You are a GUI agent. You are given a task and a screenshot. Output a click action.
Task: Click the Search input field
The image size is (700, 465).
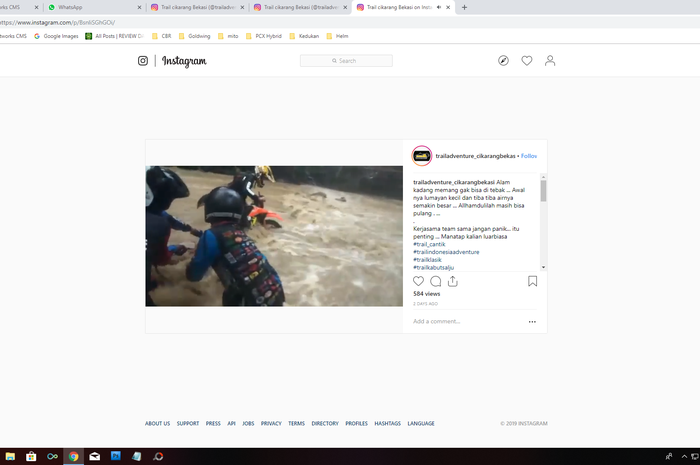click(346, 61)
